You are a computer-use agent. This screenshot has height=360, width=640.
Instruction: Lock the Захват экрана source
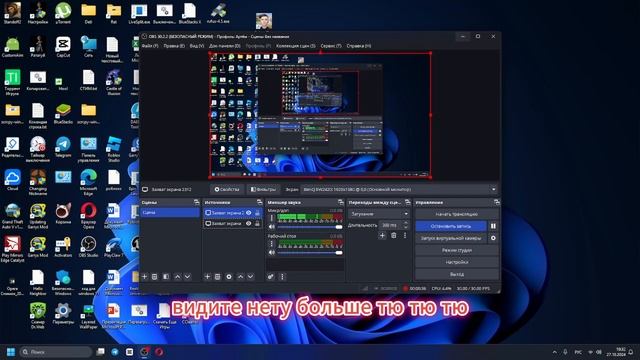coord(257,224)
